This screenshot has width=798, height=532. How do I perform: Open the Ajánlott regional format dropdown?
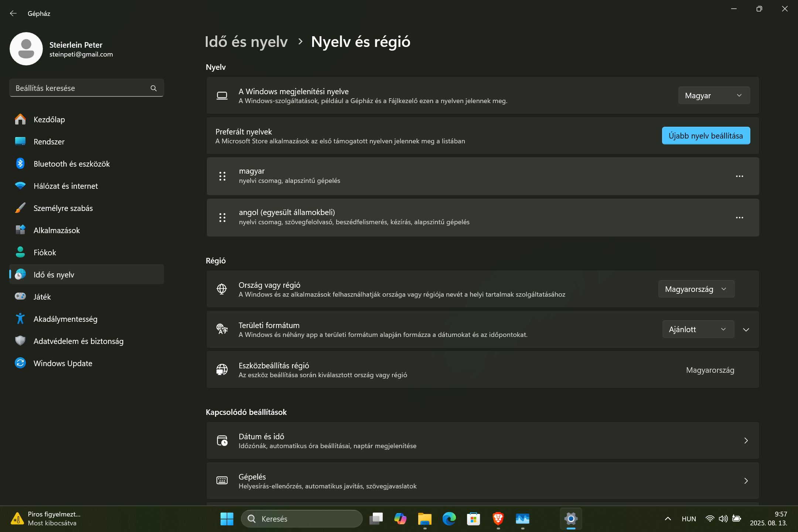698,330
